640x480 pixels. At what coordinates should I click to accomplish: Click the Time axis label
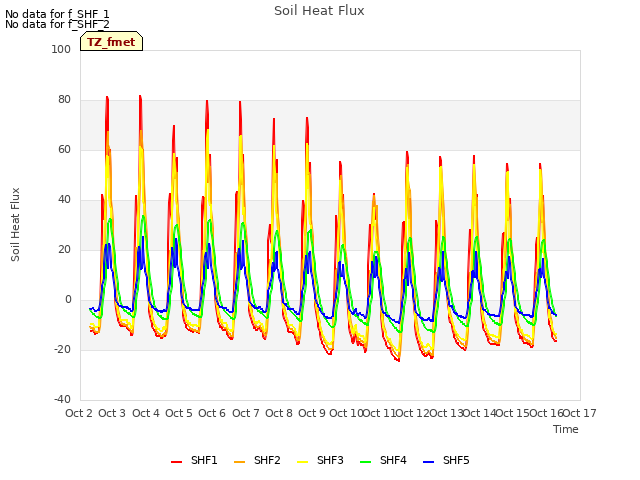[566, 429]
